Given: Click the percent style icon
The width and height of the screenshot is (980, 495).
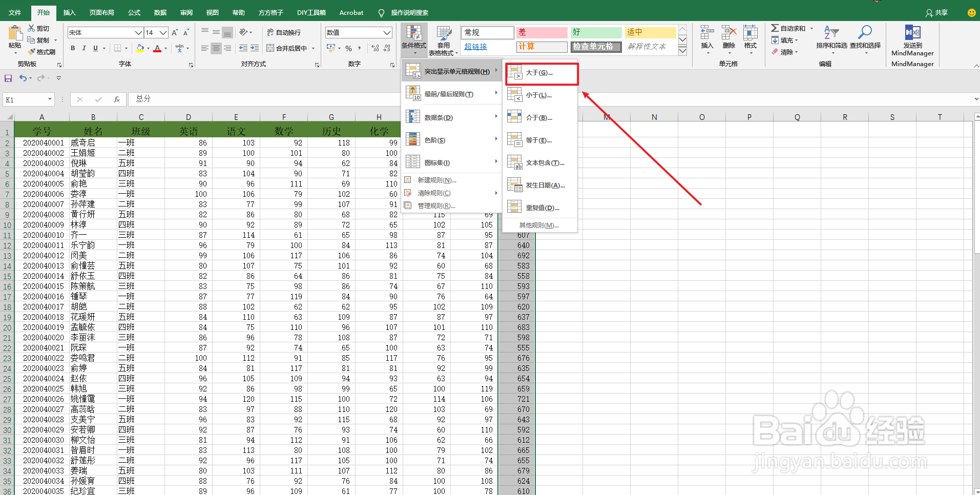Looking at the screenshot, I should pyautogui.click(x=348, y=48).
